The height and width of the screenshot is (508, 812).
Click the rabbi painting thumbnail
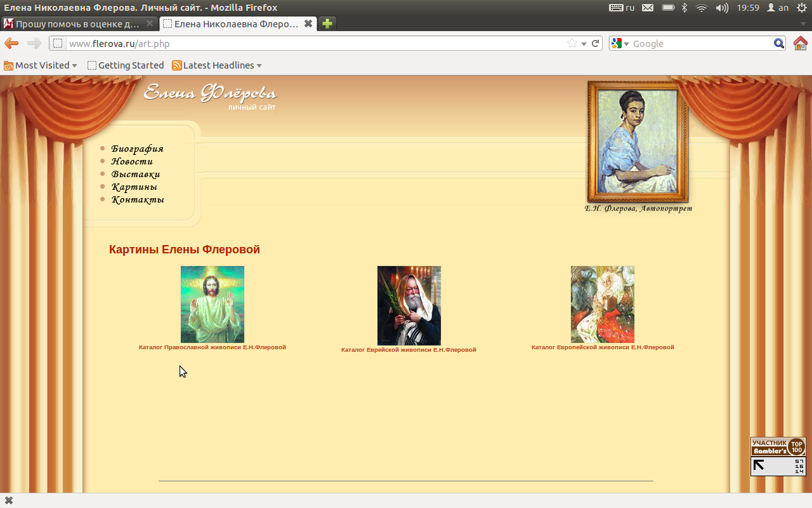point(409,305)
